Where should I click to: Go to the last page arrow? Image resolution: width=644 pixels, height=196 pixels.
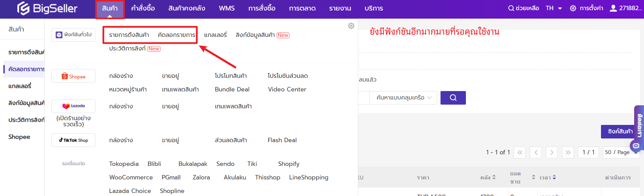pos(568,152)
